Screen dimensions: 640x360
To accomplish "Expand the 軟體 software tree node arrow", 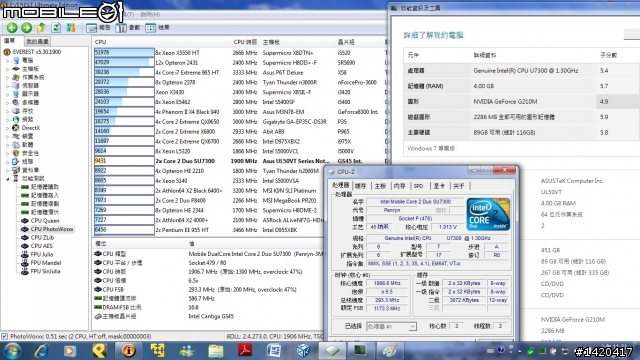I will pos(7,145).
